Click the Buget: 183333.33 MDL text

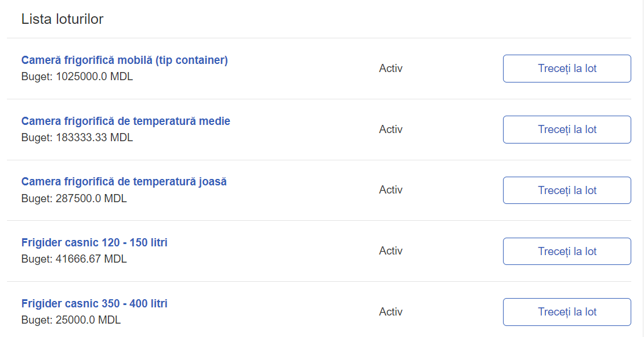[x=77, y=138]
